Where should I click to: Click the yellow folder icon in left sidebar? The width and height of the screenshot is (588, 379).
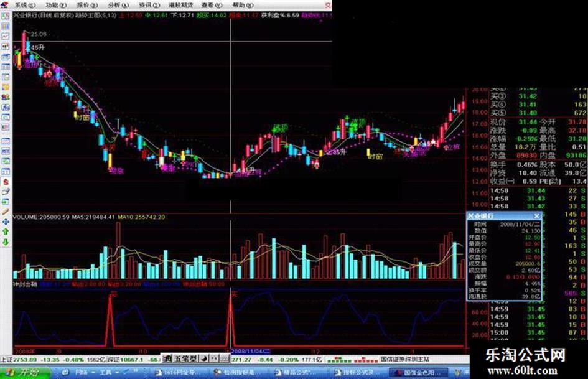(6, 87)
